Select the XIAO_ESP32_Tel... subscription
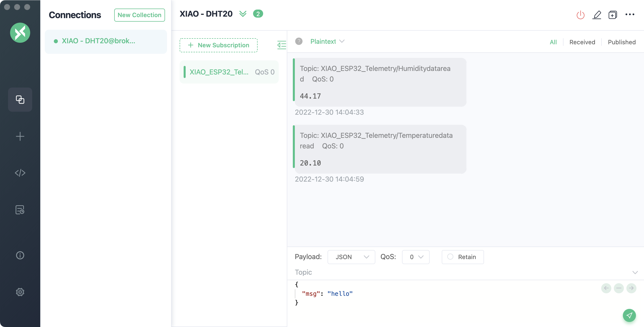This screenshot has height=327, width=644. coord(229,72)
